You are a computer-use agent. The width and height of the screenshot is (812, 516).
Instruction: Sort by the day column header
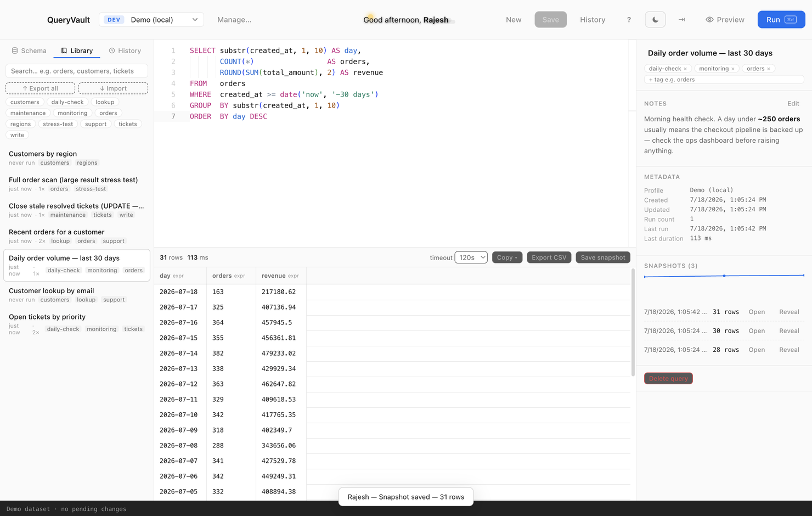[180, 276]
